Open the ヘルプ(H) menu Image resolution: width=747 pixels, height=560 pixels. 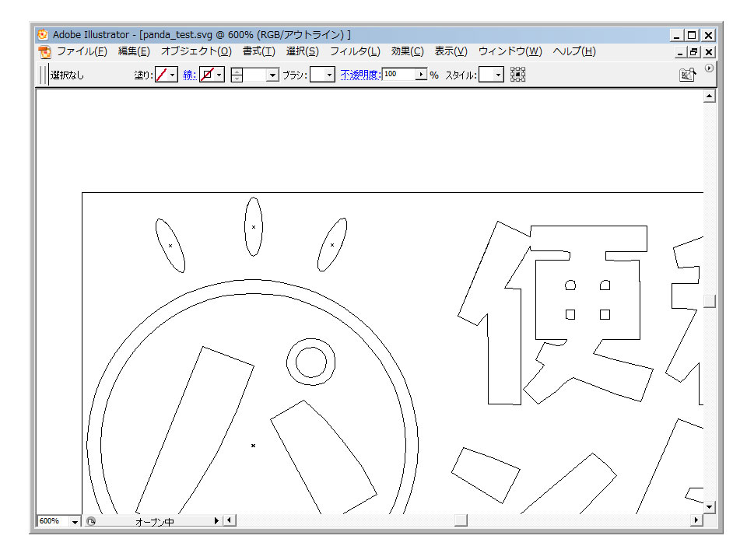(x=574, y=51)
